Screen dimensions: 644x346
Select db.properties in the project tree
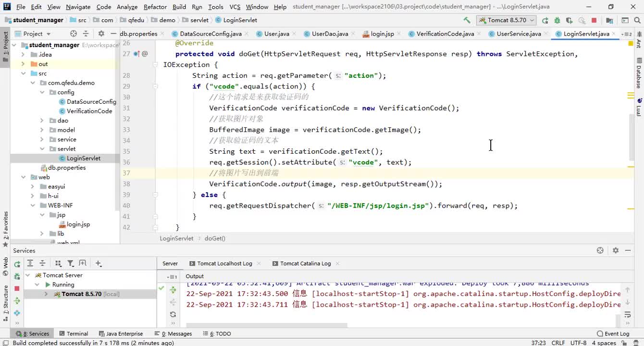63,168
